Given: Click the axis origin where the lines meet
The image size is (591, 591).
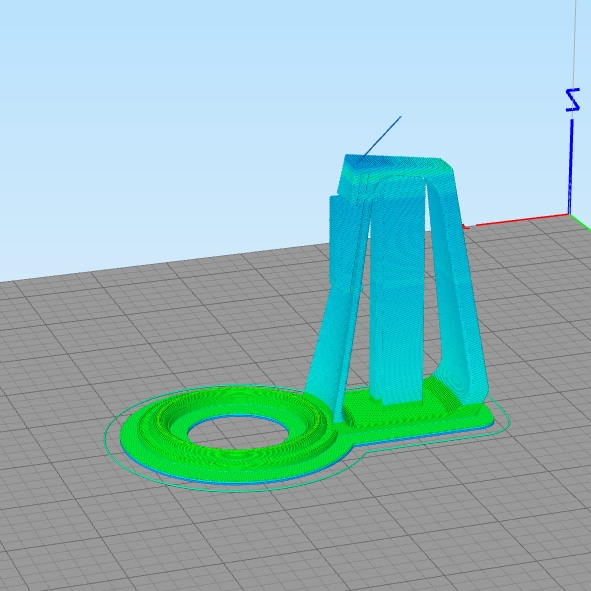Looking at the screenshot, I should (570, 215).
